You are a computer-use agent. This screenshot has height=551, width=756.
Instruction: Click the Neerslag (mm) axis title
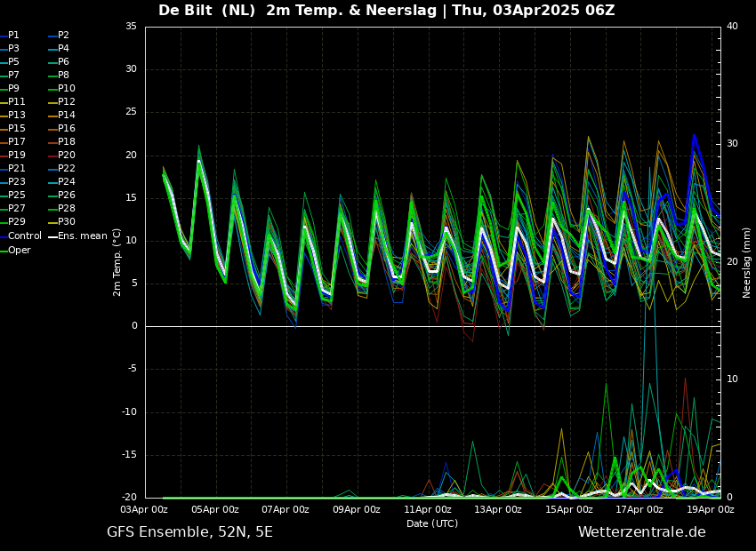click(x=747, y=261)
